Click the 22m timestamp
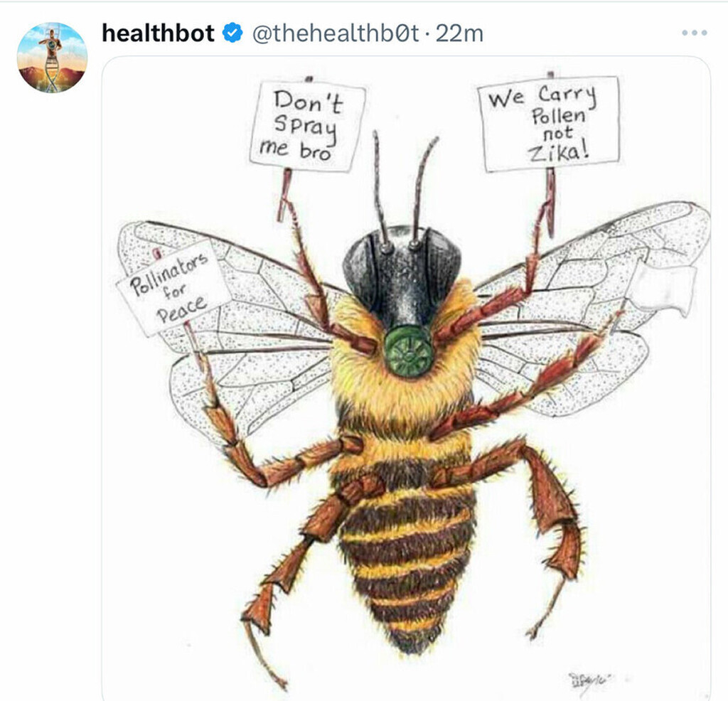The image size is (728, 701). tap(459, 33)
